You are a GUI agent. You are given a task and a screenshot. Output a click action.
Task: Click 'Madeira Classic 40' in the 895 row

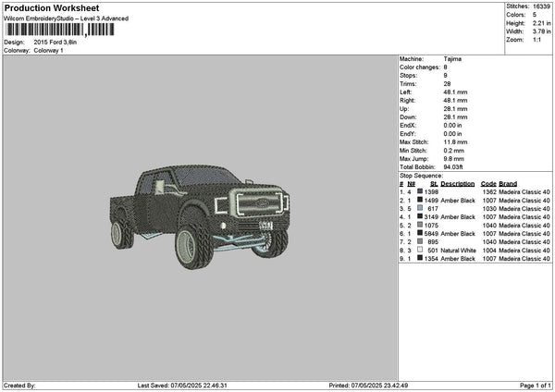click(524, 242)
